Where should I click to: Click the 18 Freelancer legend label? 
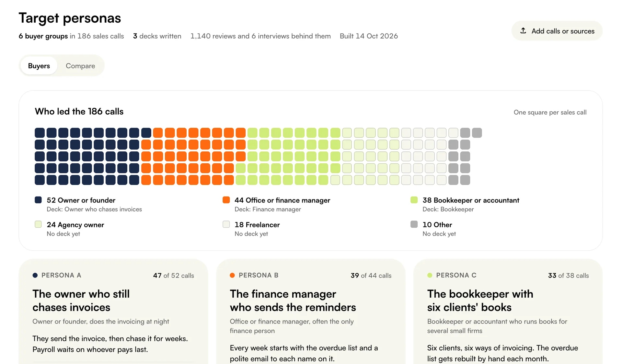pyautogui.click(x=257, y=225)
